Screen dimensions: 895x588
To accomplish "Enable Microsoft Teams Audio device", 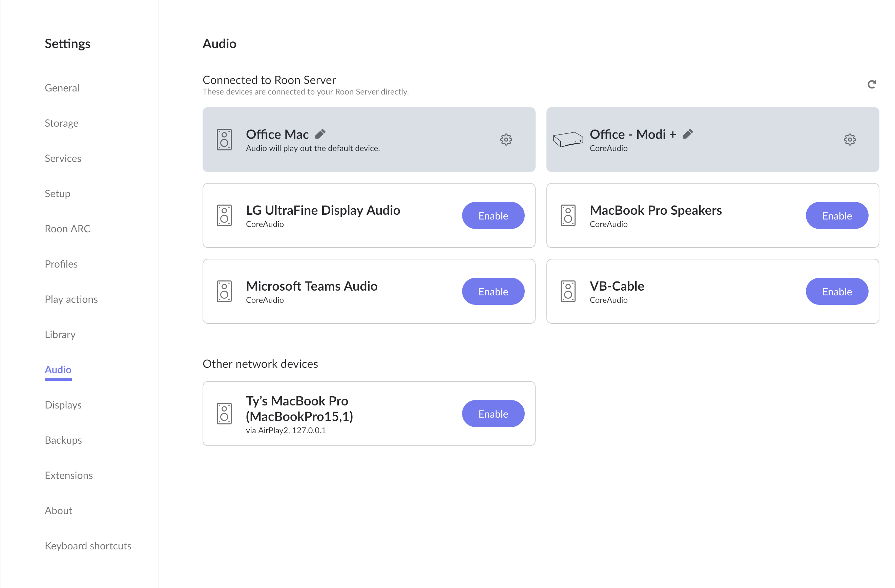I will (493, 291).
